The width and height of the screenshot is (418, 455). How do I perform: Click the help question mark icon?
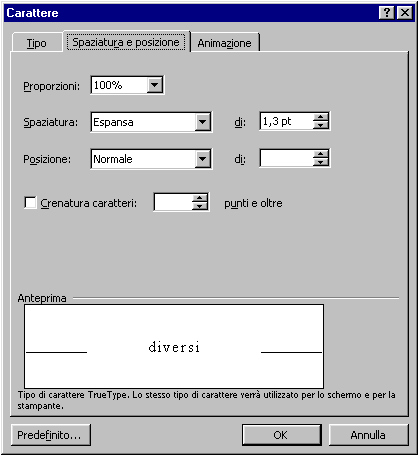(x=387, y=13)
